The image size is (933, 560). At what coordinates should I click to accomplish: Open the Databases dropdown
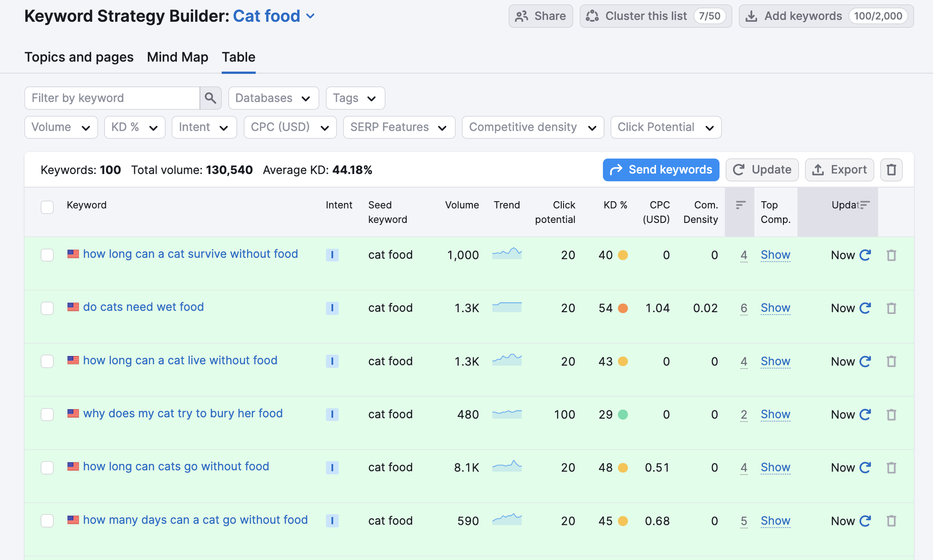click(x=273, y=98)
